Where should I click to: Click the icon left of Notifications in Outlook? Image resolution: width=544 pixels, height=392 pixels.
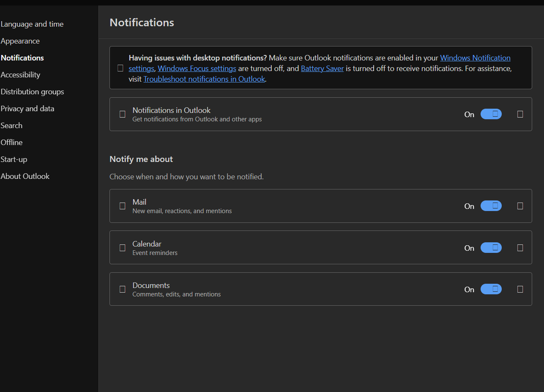[x=123, y=114]
